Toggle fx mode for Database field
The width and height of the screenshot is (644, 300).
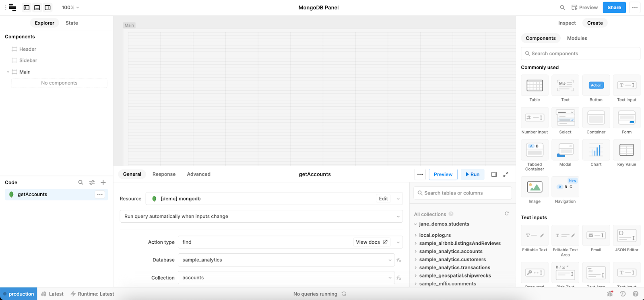coord(399,260)
